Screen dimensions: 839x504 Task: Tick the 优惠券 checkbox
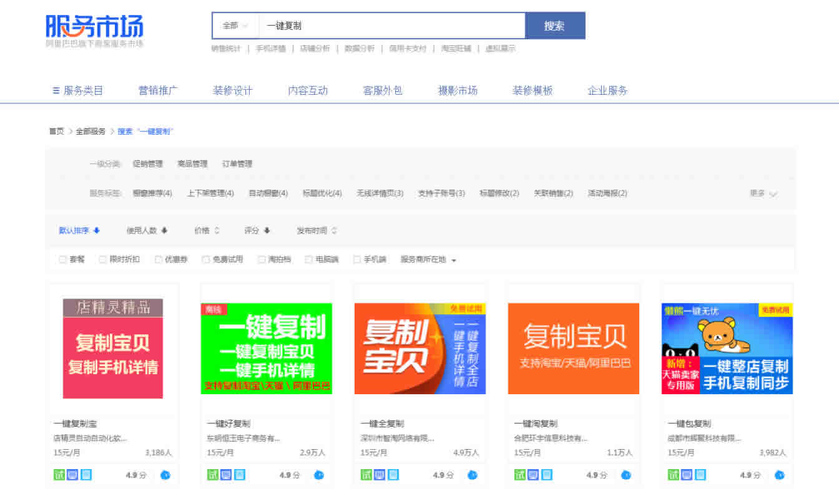pos(159,259)
